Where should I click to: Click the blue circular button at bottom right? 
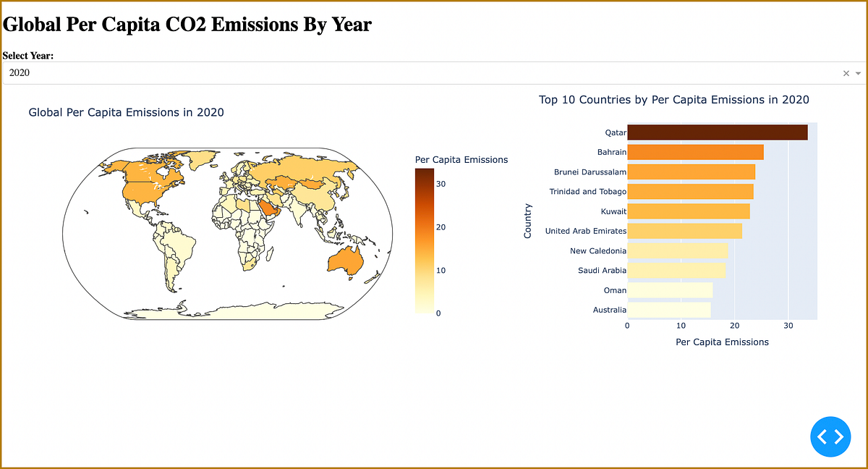click(x=830, y=436)
